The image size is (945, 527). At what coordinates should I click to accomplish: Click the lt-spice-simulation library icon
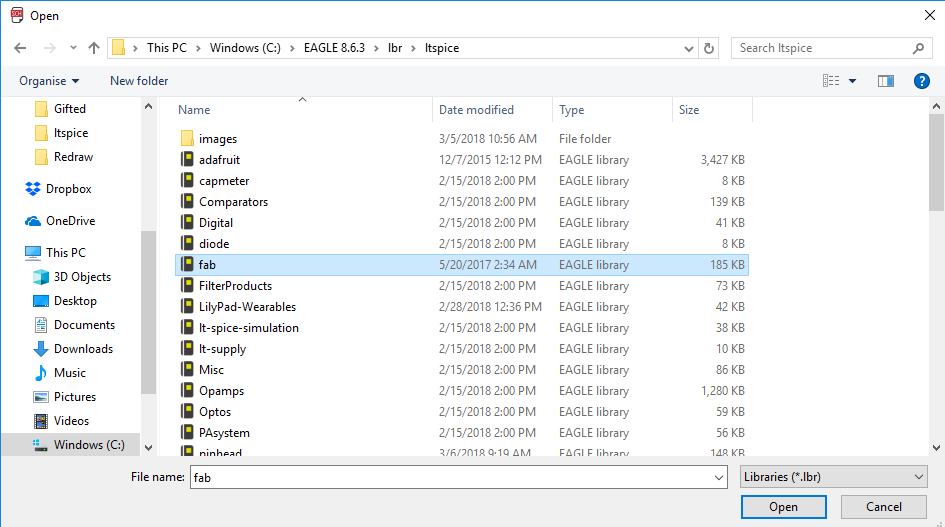pyautogui.click(x=187, y=328)
